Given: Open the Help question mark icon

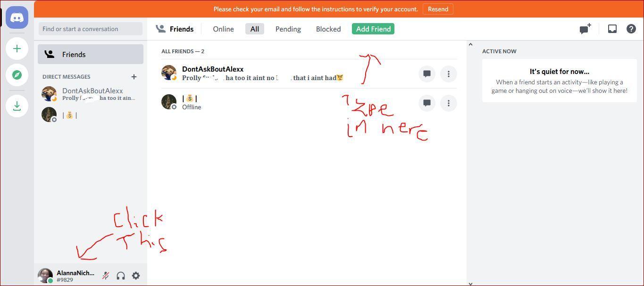Looking at the screenshot, I should point(631,29).
